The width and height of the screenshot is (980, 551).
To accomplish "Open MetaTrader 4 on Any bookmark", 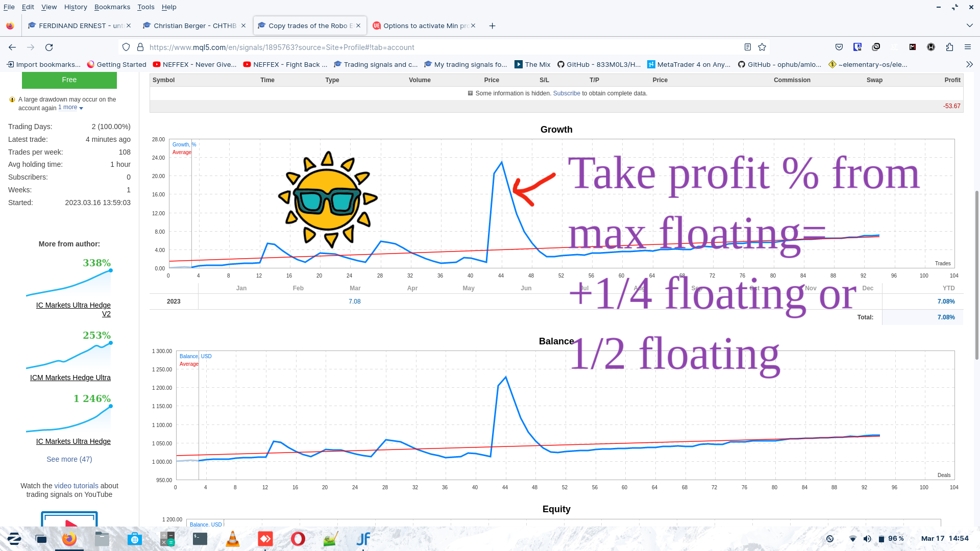I will click(689, 64).
